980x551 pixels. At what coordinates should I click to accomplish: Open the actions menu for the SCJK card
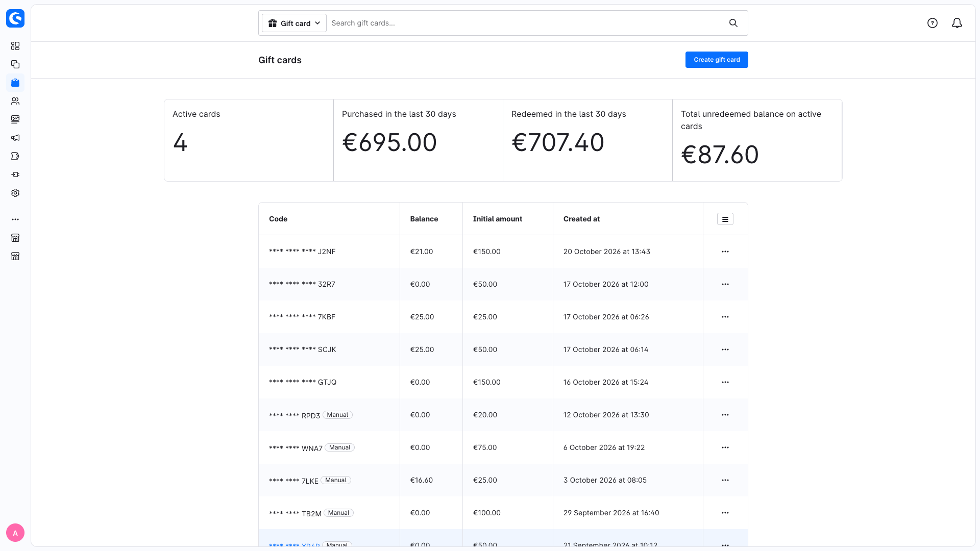pos(725,349)
